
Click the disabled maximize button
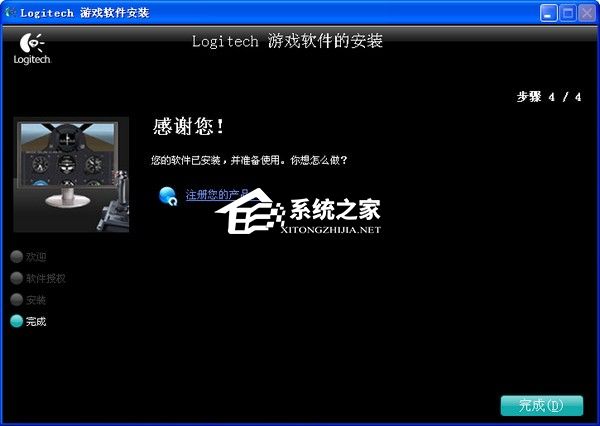[568, 13]
